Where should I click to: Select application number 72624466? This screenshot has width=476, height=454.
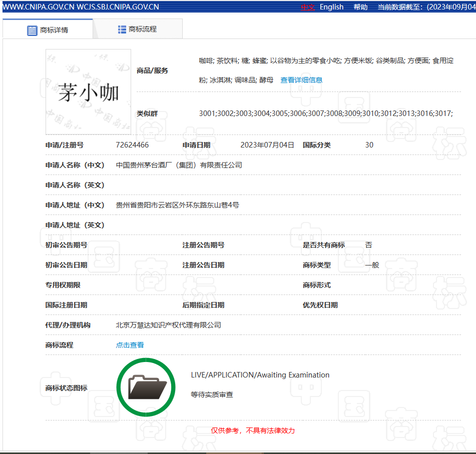[x=132, y=145]
